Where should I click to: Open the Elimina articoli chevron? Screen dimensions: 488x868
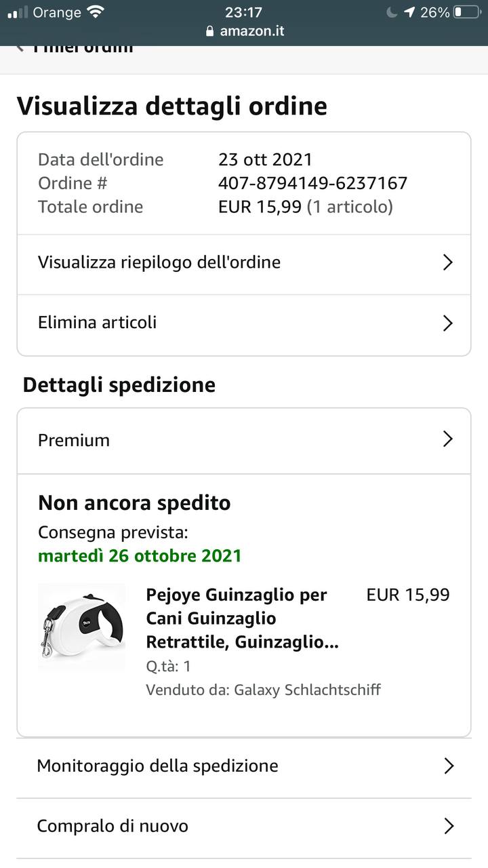(447, 323)
